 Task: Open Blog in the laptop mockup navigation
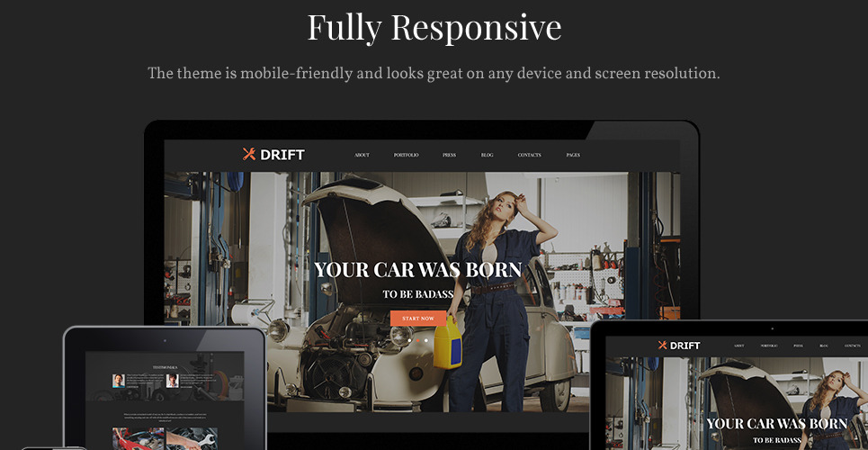[x=823, y=346]
